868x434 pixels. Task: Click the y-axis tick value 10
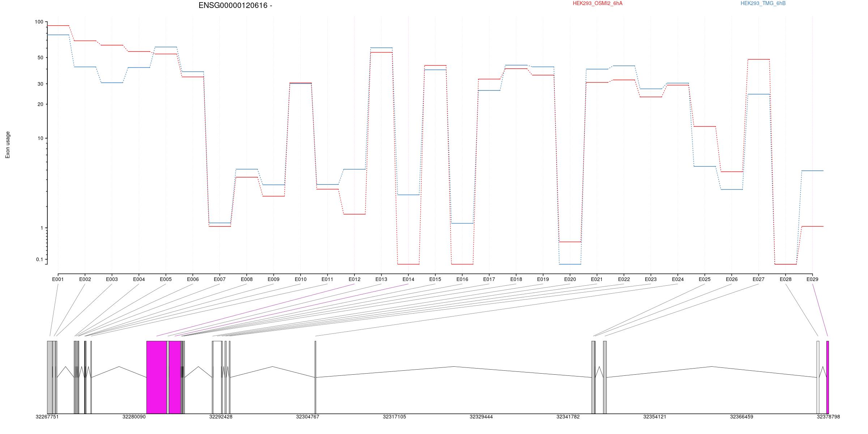[x=40, y=138]
